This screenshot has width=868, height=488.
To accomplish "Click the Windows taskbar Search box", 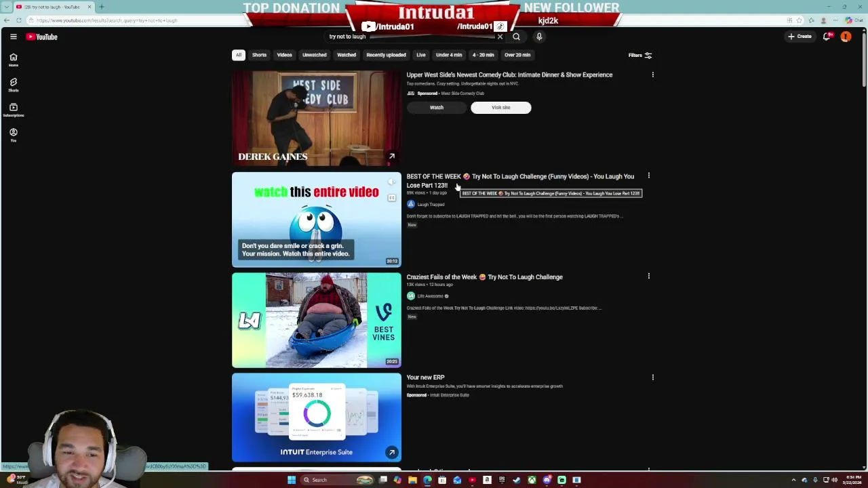I will point(337,480).
